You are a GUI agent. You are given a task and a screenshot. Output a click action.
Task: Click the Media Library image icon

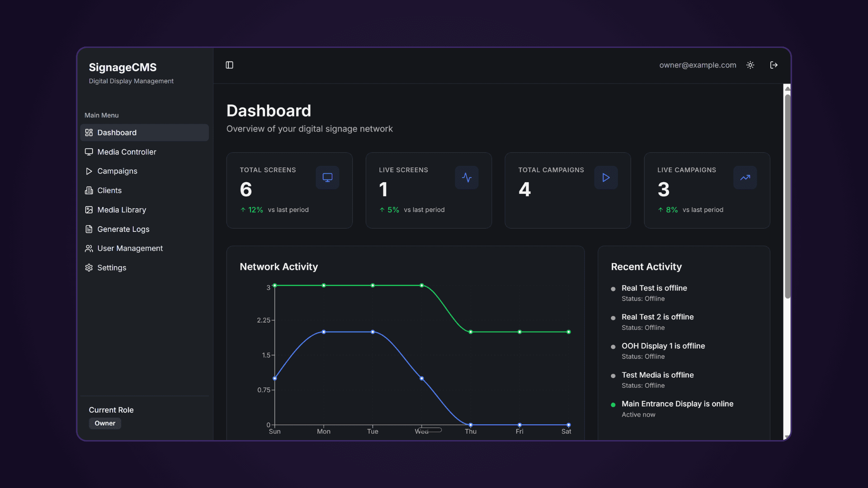(89, 210)
